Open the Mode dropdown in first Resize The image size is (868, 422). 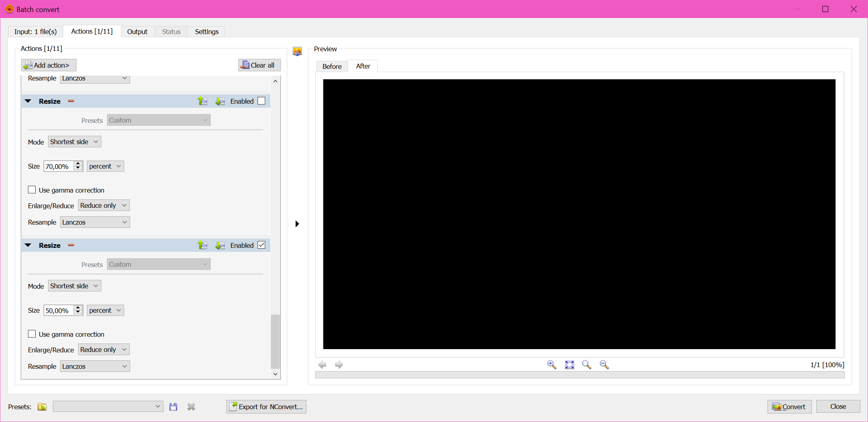tap(75, 142)
